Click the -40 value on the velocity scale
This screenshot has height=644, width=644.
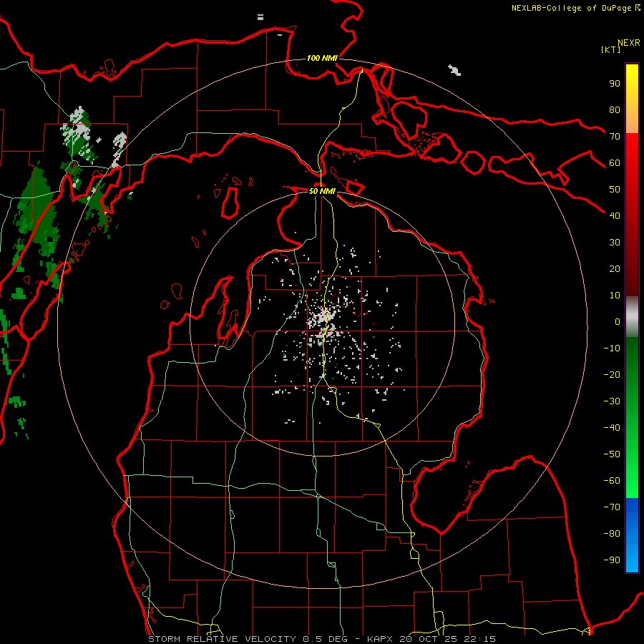click(x=612, y=428)
